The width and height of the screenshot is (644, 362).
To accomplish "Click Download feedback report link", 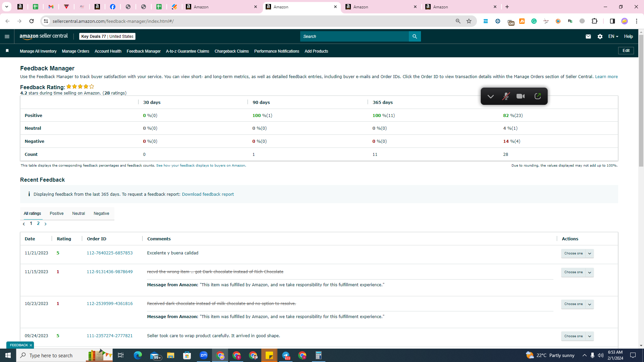I will coord(208,194).
